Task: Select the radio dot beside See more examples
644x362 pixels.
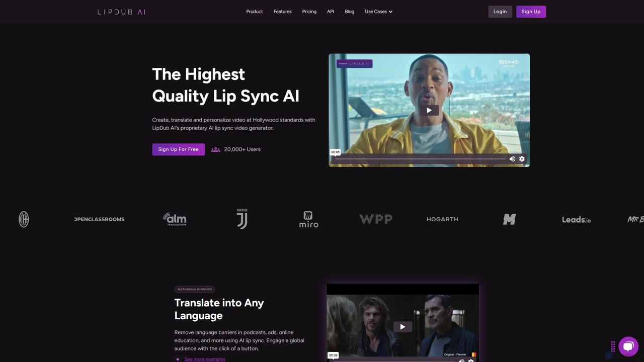Action: [x=178, y=359]
